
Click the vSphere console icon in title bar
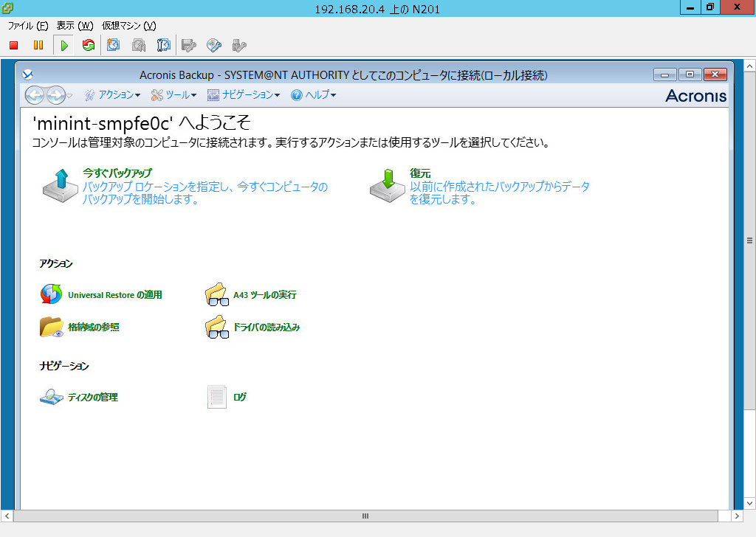tap(7, 7)
